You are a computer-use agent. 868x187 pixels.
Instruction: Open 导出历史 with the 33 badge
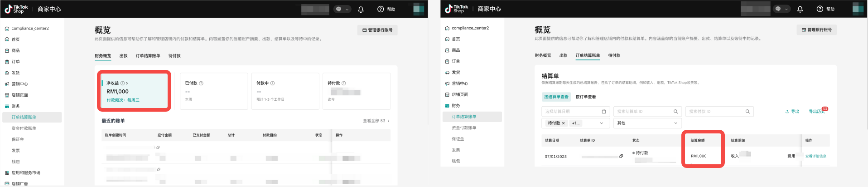[x=816, y=111]
